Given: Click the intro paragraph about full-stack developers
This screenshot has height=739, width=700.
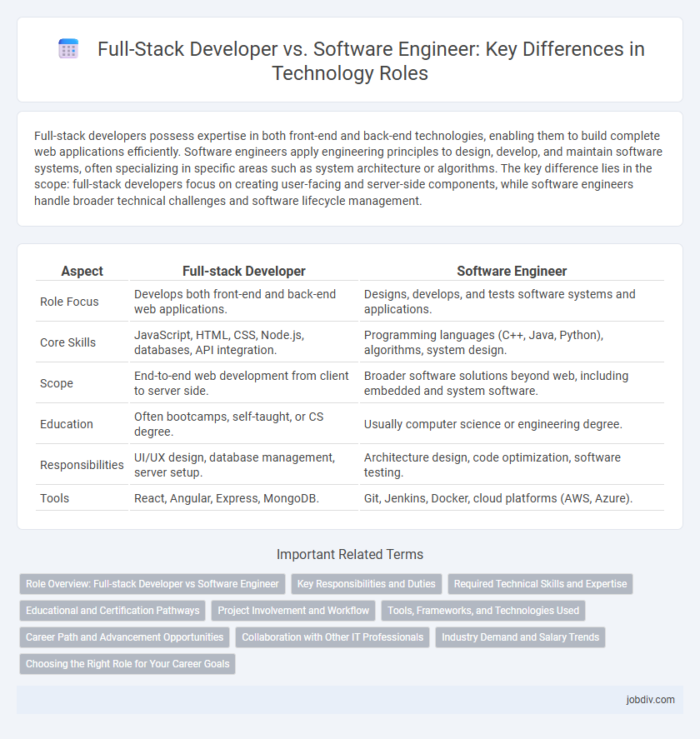Looking at the screenshot, I should pyautogui.click(x=349, y=168).
